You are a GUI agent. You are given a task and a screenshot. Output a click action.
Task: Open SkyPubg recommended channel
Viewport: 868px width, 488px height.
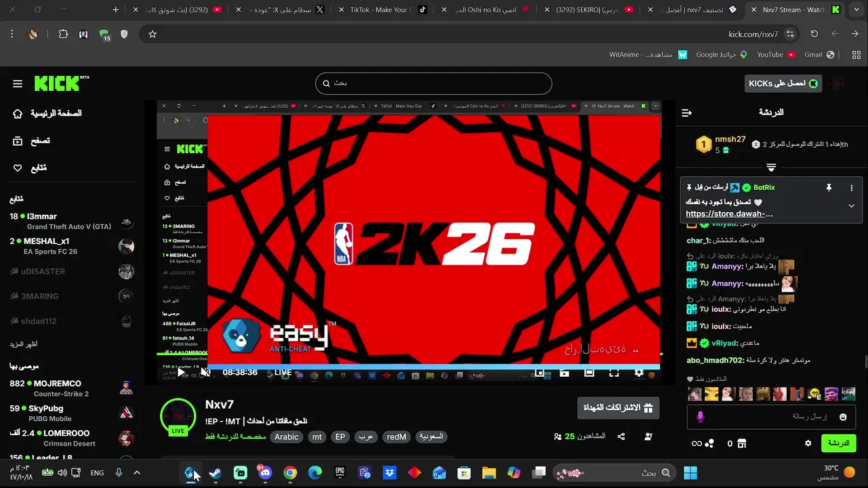72,413
